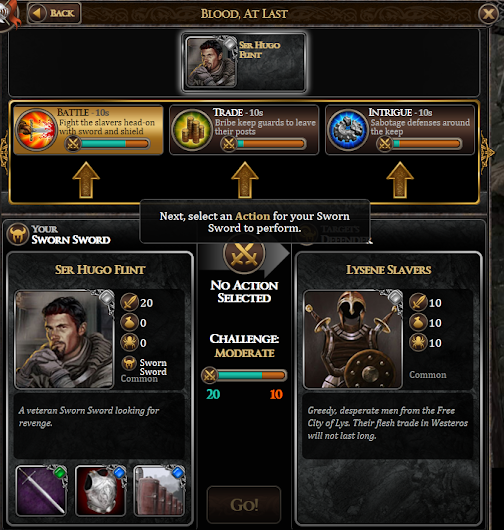Open the Ser Hugo Flint card at top

[x=244, y=63]
